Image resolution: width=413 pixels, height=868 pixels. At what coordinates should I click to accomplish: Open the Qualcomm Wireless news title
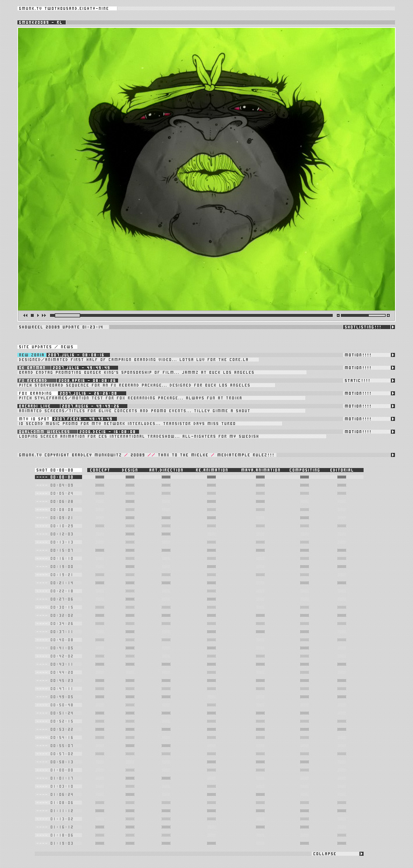pyautogui.click(x=44, y=431)
